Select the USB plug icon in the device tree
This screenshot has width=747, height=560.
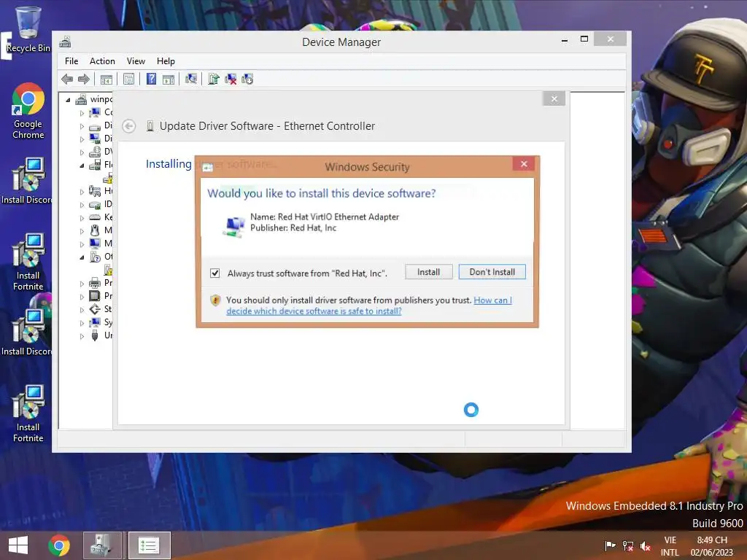click(95, 335)
